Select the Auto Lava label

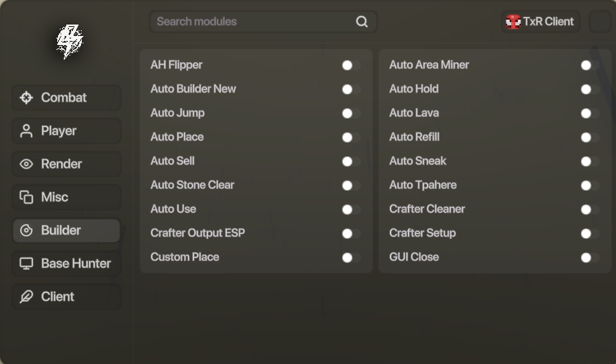click(x=414, y=113)
